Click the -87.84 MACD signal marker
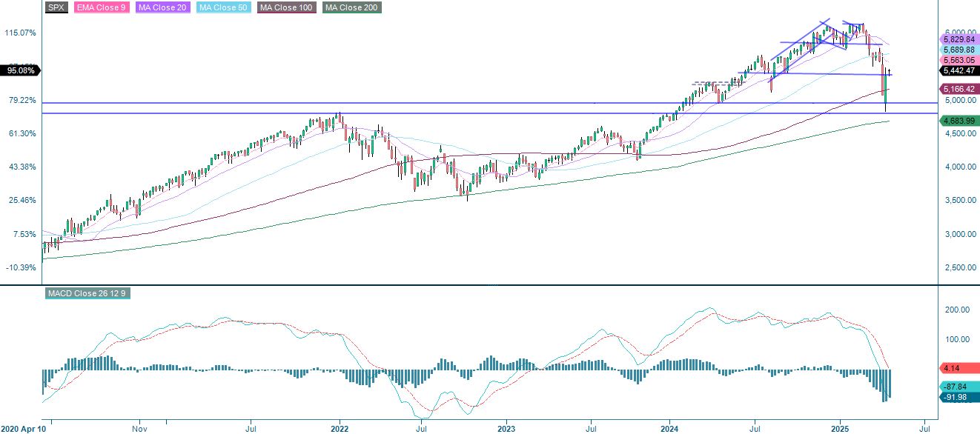The image size is (980, 434). coord(956,387)
